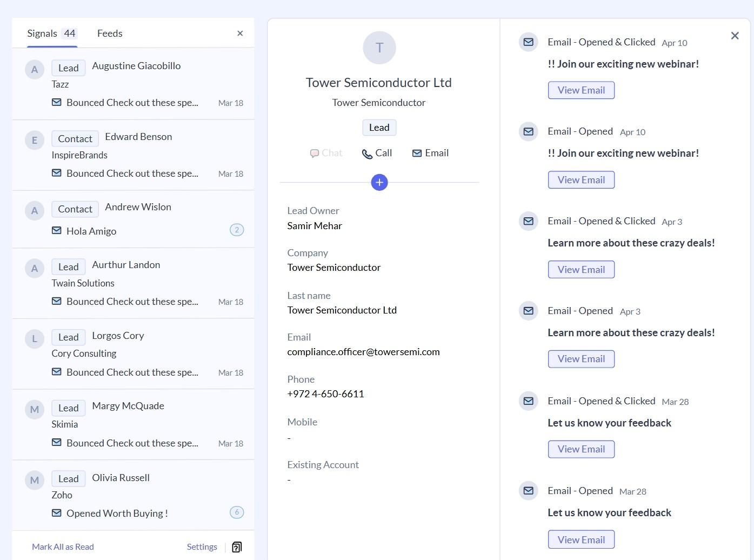Viewport: 754px width, 560px height.
Task: Click the blue plus add button
Action: point(379,183)
